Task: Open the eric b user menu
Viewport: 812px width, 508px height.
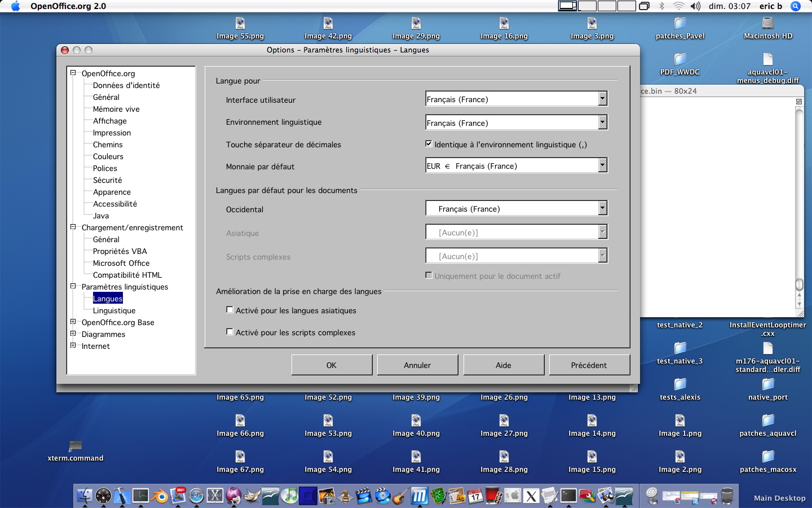Action: (x=771, y=6)
